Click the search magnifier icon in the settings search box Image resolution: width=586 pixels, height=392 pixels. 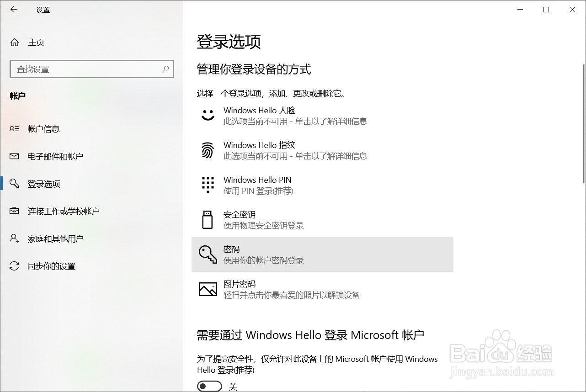[165, 69]
